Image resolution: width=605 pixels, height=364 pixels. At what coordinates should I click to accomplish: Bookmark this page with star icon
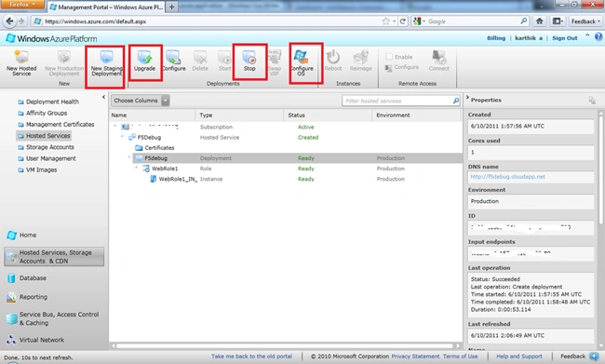385,21
